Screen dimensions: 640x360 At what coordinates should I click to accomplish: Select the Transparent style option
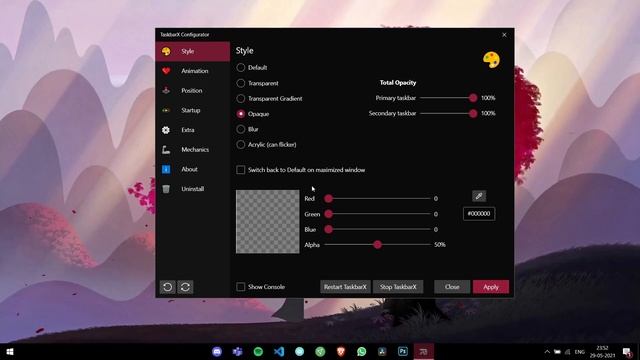click(241, 83)
